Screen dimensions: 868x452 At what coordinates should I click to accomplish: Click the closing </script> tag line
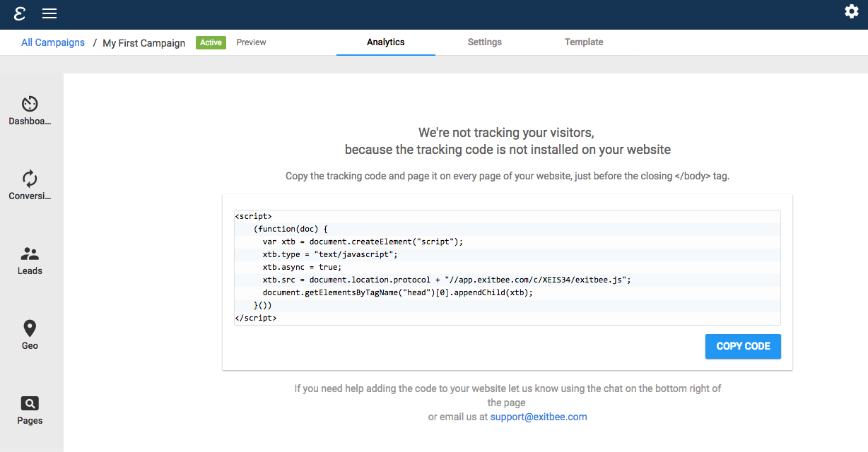point(256,318)
